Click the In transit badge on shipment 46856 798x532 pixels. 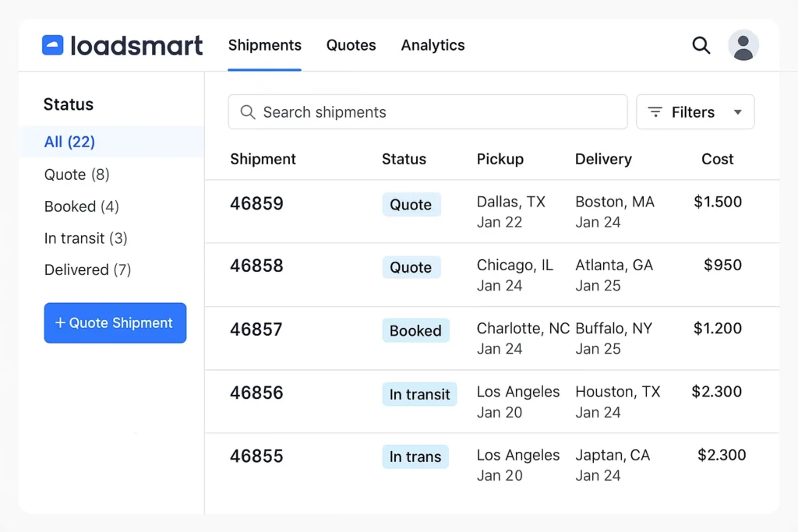click(419, 394)
